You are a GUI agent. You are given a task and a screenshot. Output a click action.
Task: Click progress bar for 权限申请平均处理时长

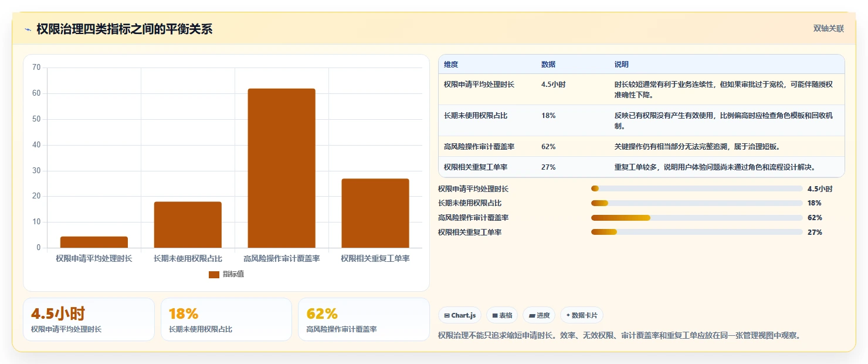point(697,189)
